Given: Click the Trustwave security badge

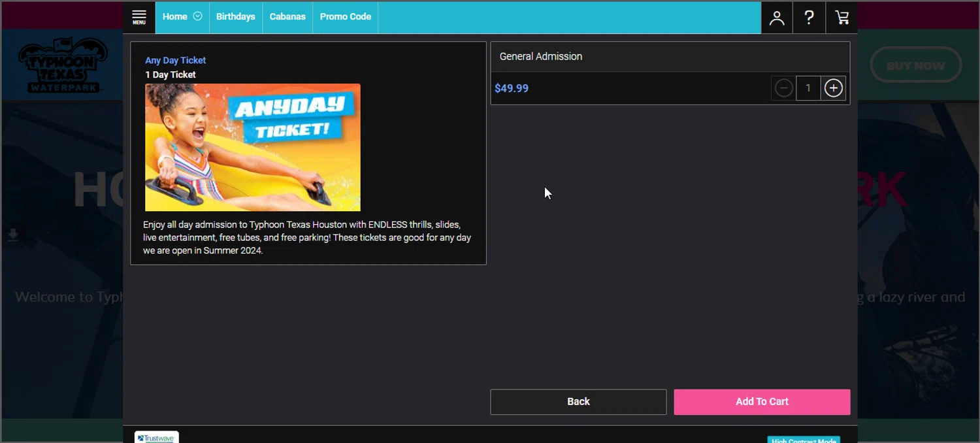Looking at the screenshot, I should [157, 437].
